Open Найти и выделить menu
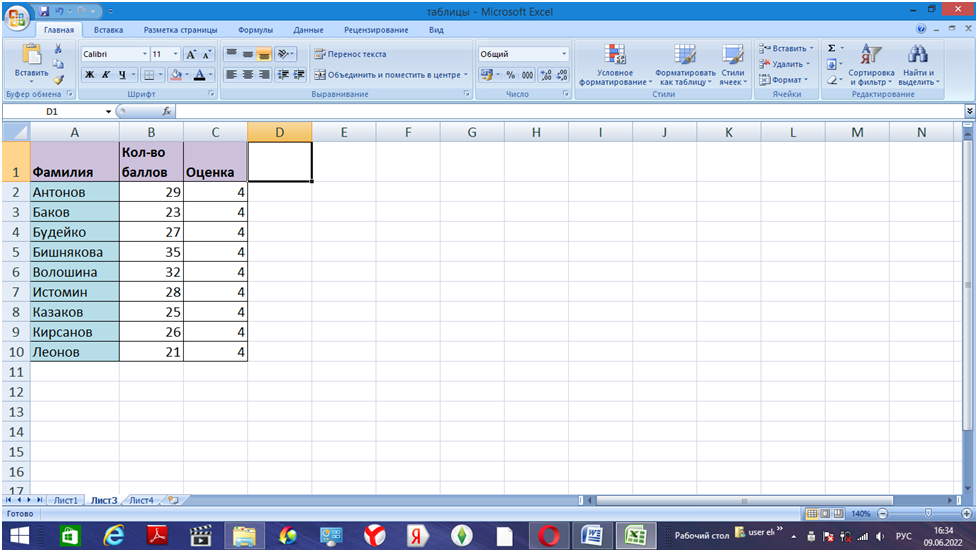 pos(918,65)
